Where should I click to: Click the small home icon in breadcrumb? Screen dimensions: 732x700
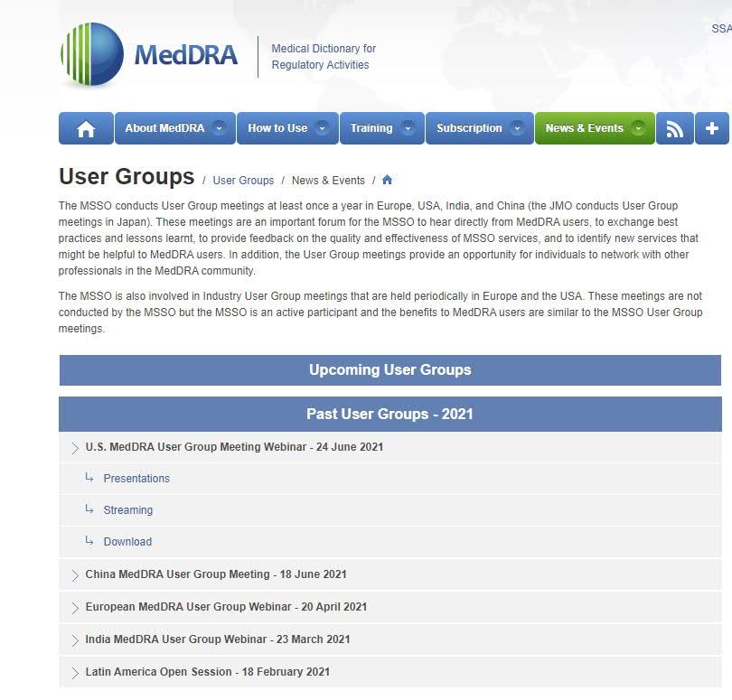(387, 180)
